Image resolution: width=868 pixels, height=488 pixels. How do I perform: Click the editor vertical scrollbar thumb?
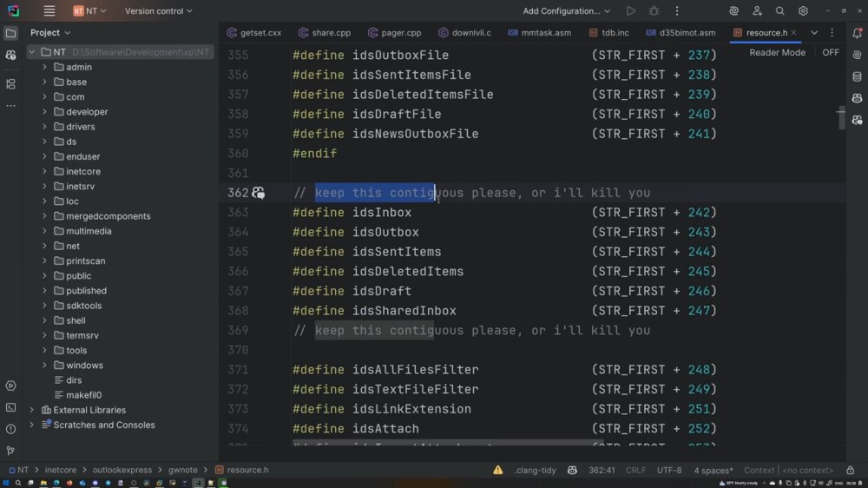(841, 119)
